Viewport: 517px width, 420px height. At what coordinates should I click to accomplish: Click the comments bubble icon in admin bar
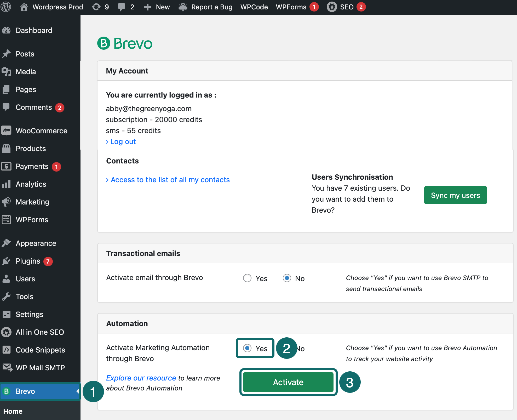point(121,7)
